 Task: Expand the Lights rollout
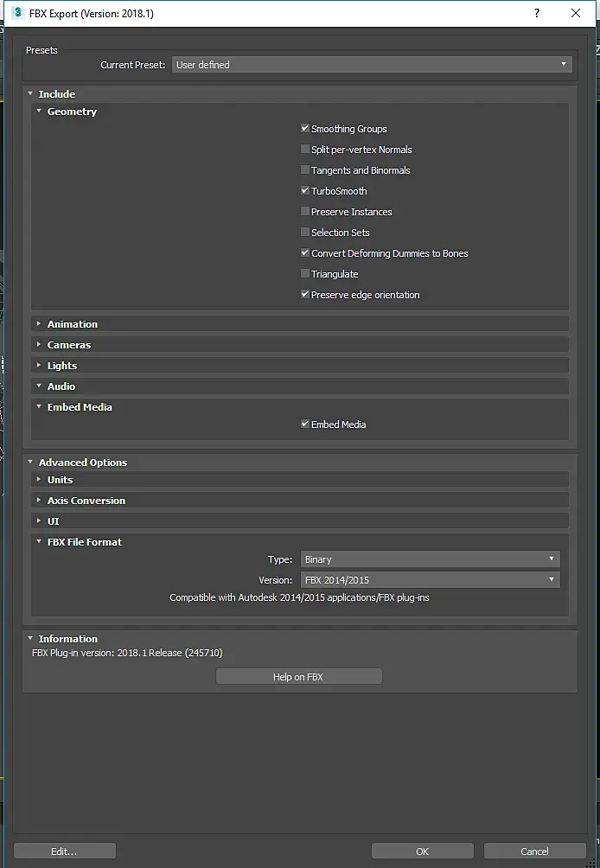point(39,366)
